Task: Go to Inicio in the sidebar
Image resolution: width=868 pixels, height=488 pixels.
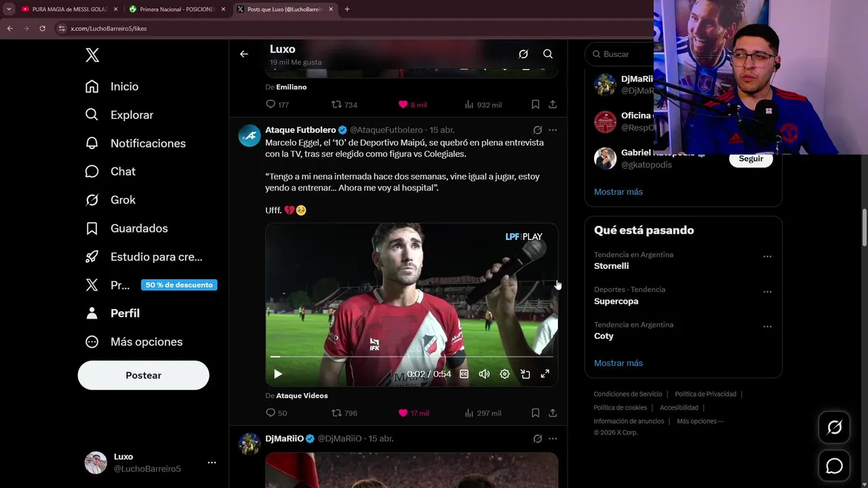Action: (112, 87)
